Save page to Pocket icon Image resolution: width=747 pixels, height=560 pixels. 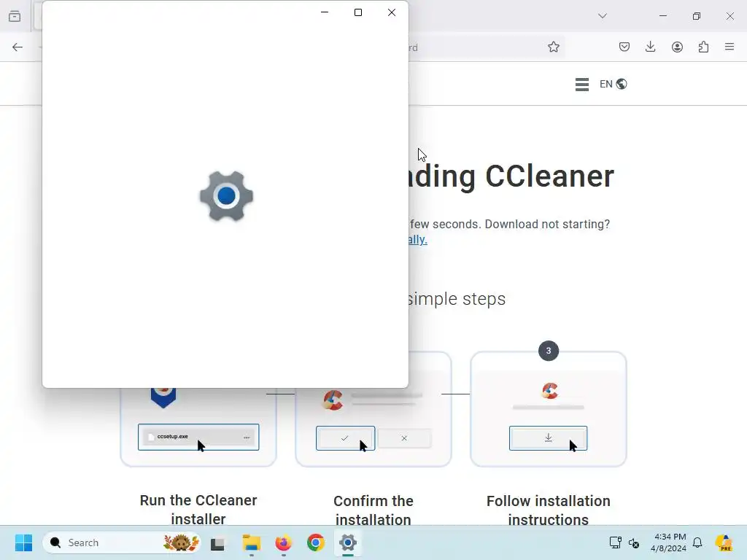tap(624, 47)
